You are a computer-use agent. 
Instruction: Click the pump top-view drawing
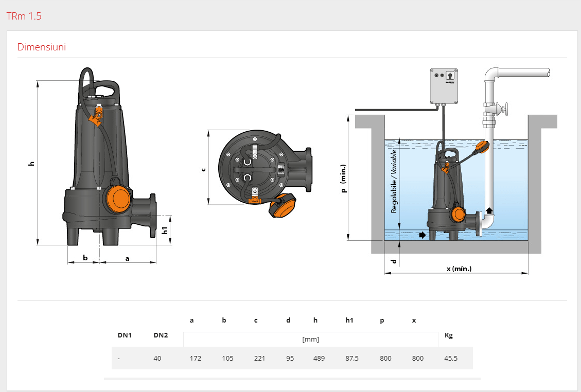(262, 170)
